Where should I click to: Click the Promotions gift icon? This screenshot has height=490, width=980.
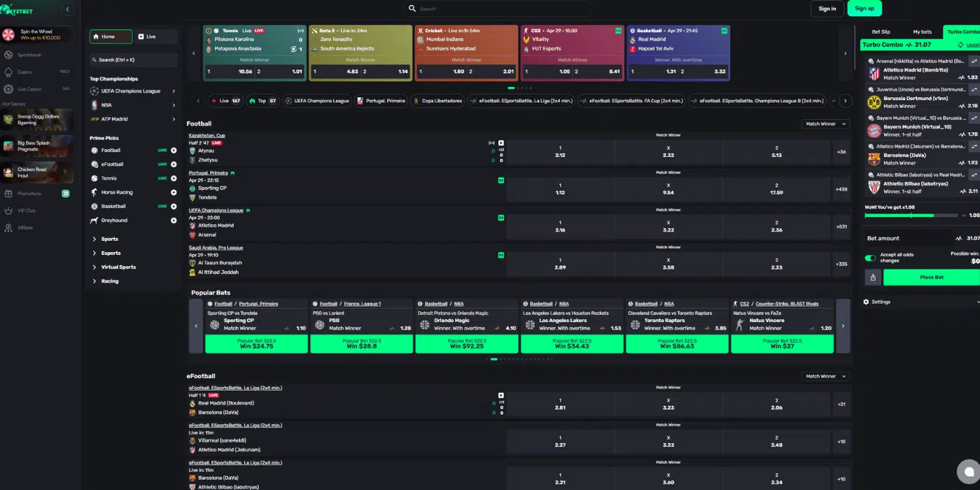click(x=8, y=193)
